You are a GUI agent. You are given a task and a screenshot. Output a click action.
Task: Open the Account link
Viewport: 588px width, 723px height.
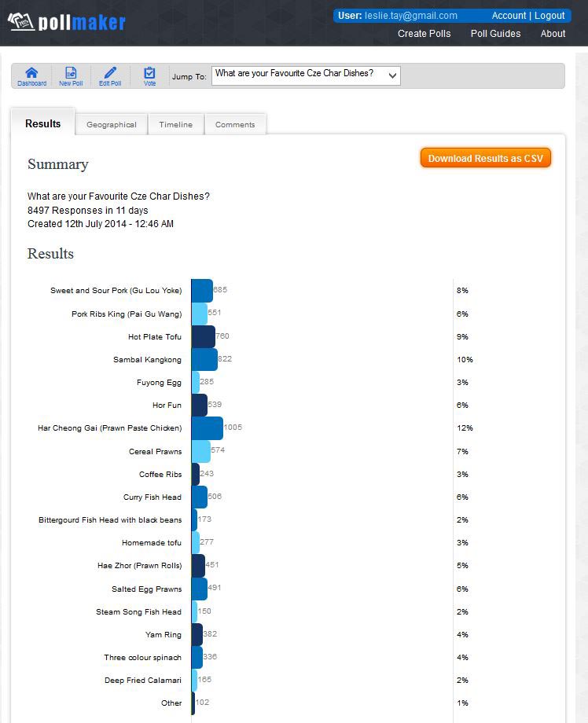(509, 16)
